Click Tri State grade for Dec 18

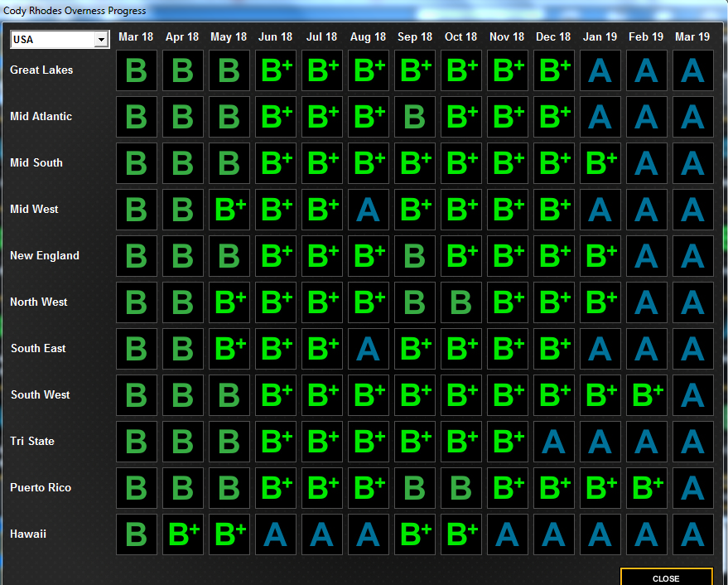coord(554,442)
